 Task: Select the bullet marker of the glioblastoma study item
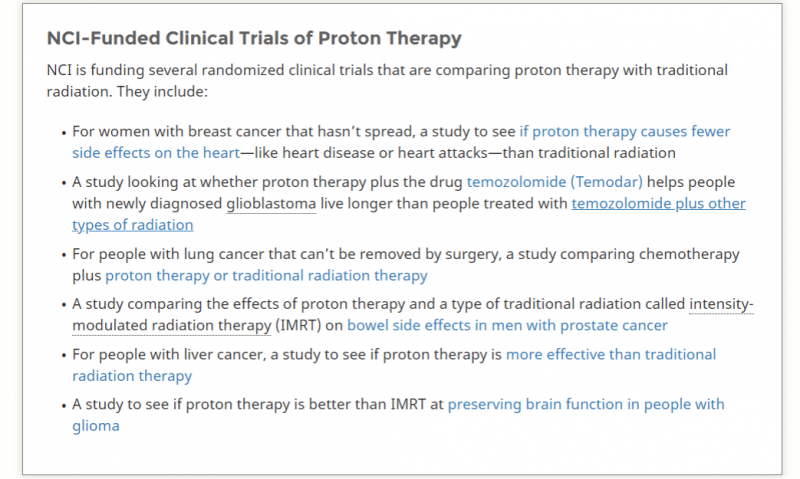coord(64,183)
